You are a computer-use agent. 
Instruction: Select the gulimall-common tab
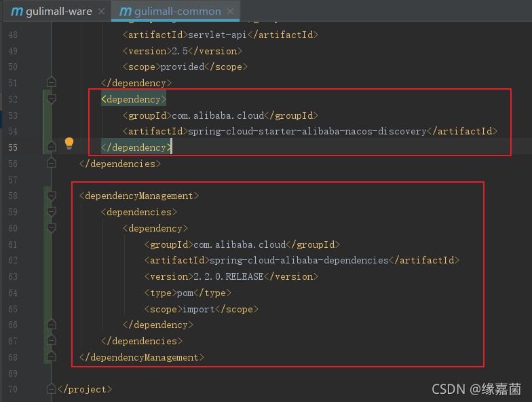coord(175,11)
